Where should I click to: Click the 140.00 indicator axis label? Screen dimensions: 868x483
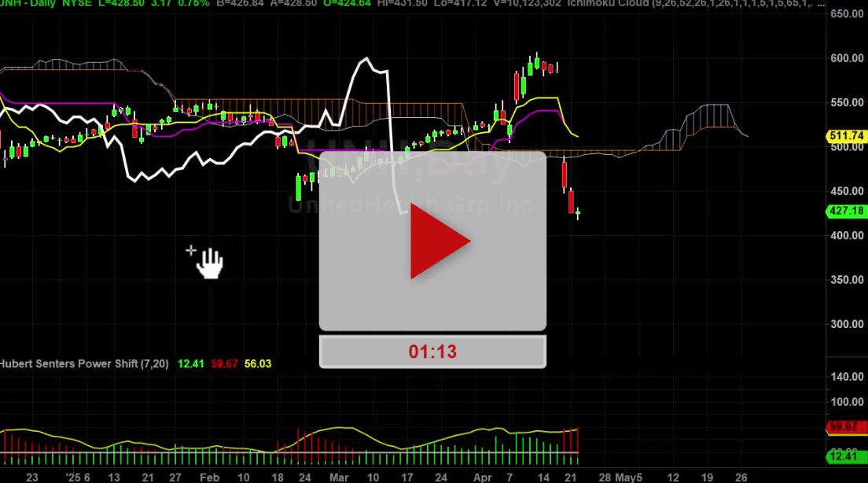coord(847,377)
